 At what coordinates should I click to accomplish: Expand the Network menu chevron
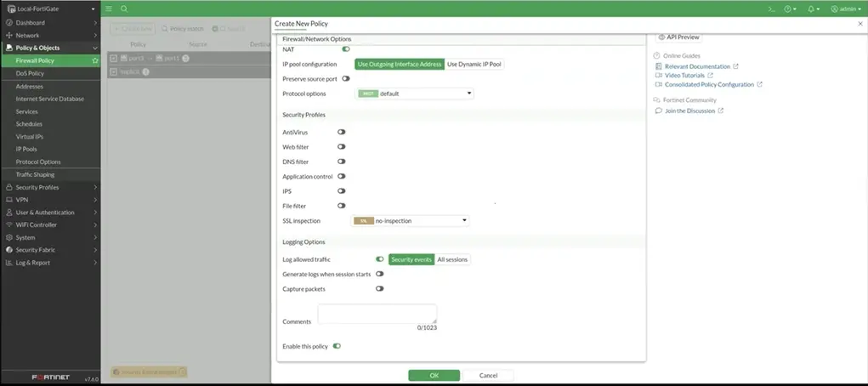tap(95, 36)
